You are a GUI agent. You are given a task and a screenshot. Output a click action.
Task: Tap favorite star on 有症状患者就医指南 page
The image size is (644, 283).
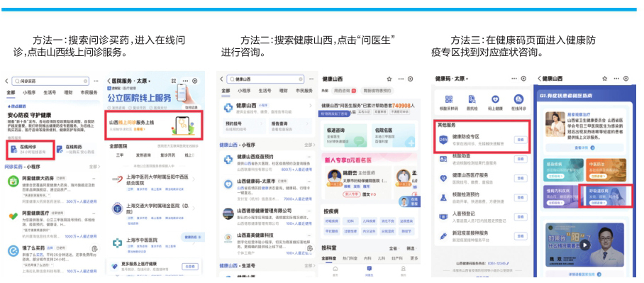click(x=604, y=79)
